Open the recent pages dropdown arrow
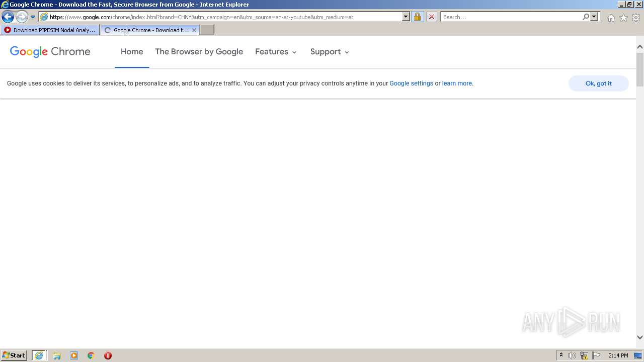644x362 pixels. coord(33,17)
